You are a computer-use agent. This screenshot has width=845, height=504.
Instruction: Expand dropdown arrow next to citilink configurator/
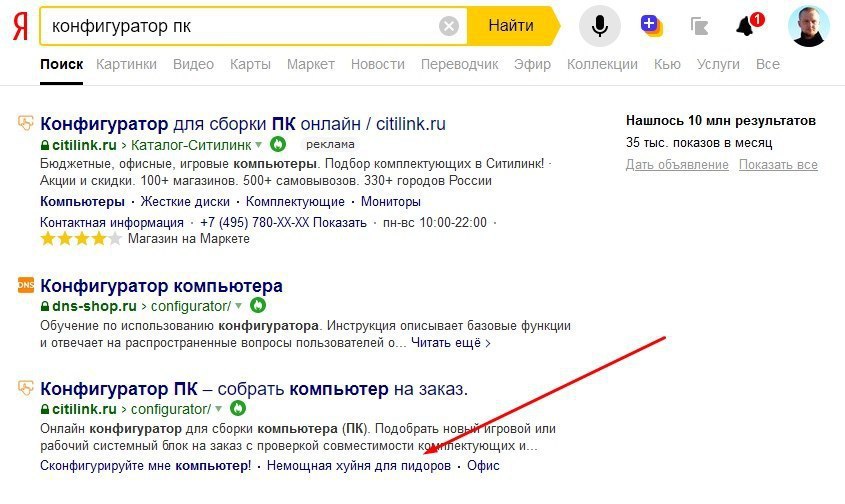coord(218,409)
